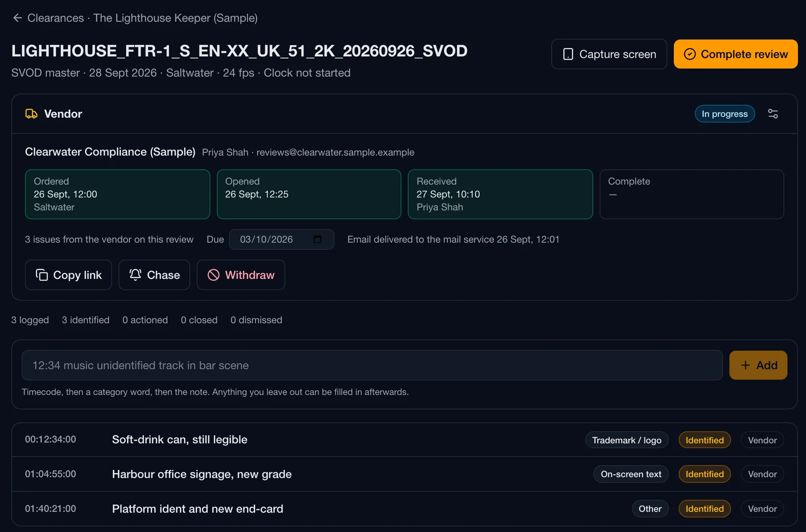Change the Trademark / logo category tag
The image size is (806, 532).
(626, 440)
